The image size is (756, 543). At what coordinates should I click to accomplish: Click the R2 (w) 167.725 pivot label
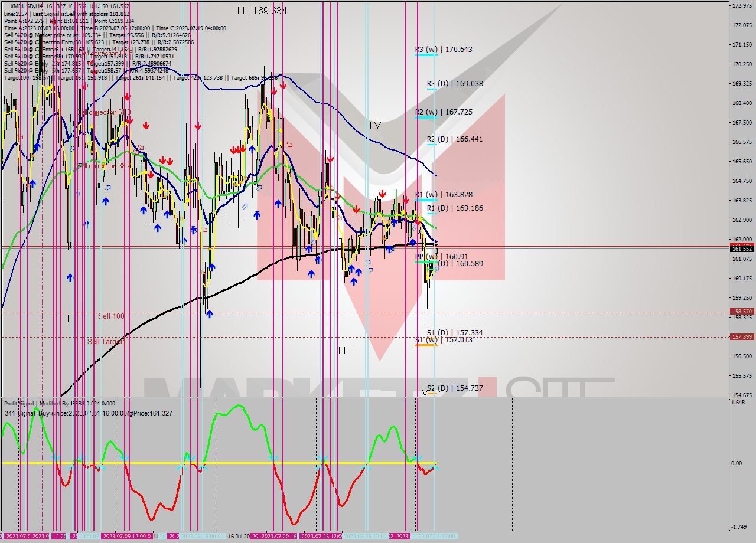pyautogui.click(x=444, y=112)
